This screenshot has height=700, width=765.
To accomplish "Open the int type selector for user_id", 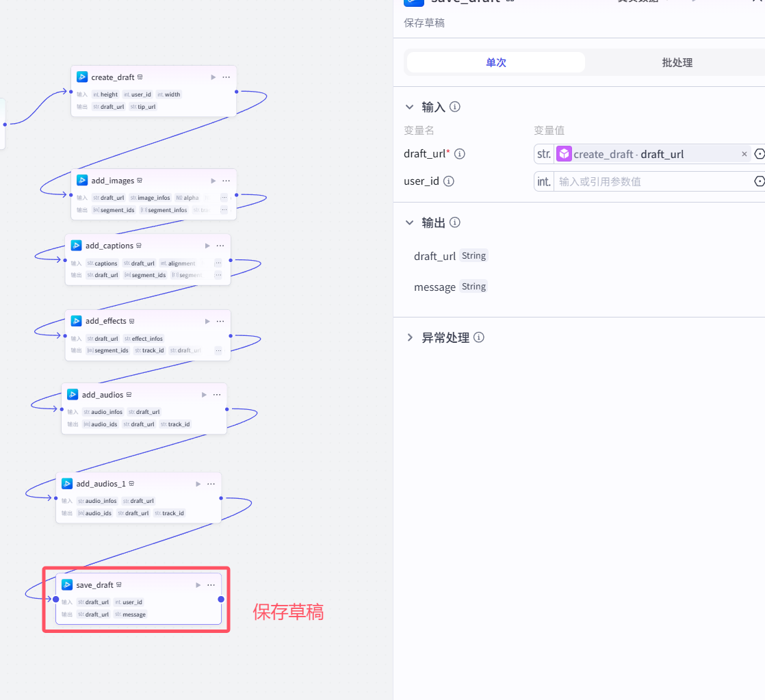I will (x=544, y=181).
